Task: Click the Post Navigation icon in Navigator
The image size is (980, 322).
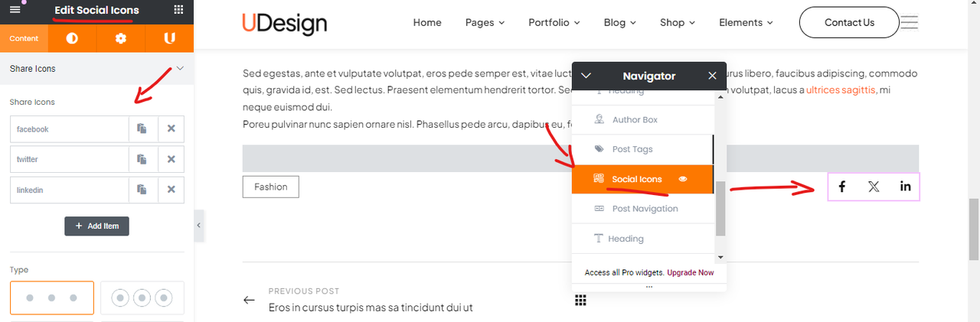Action: coord(599,209)
